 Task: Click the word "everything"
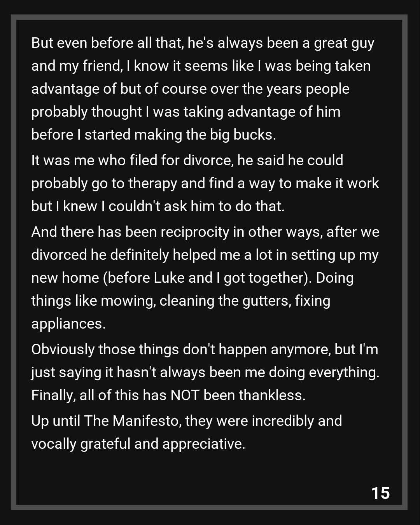(x=343, y=372)
